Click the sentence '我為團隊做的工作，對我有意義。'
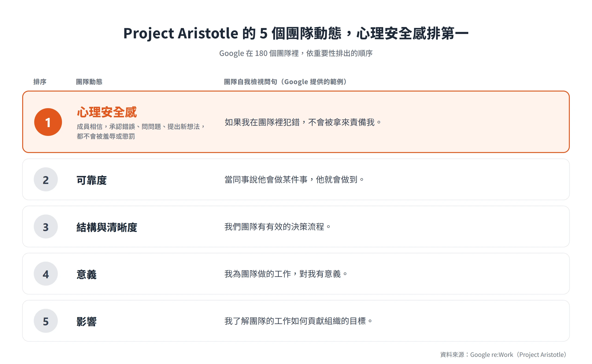 tap(286, 274)
